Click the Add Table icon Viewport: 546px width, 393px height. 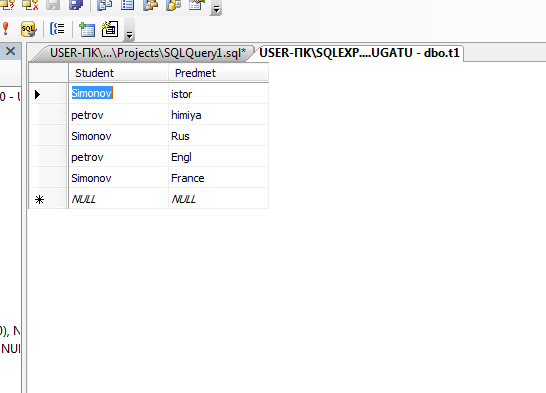[x=87, y=29]
